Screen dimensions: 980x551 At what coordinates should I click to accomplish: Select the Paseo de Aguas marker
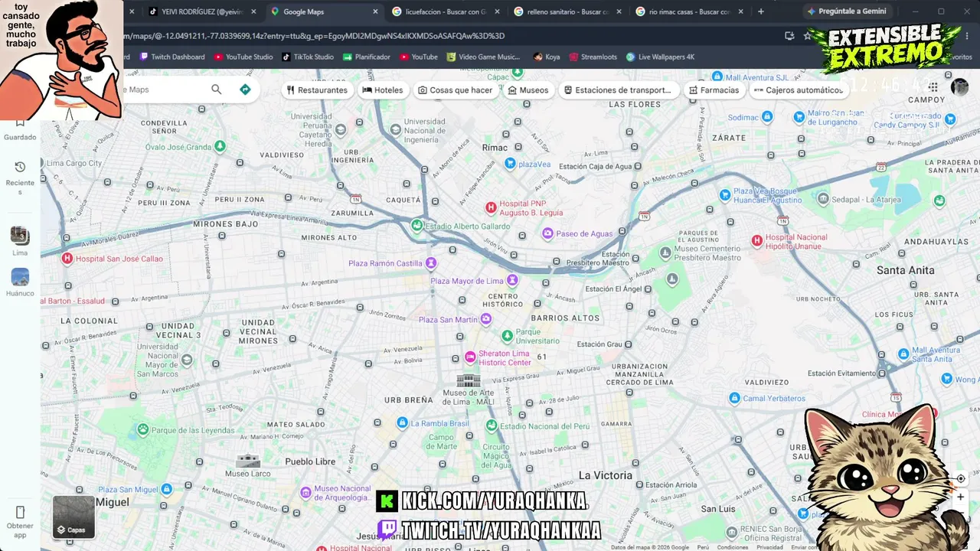[547, 233]
